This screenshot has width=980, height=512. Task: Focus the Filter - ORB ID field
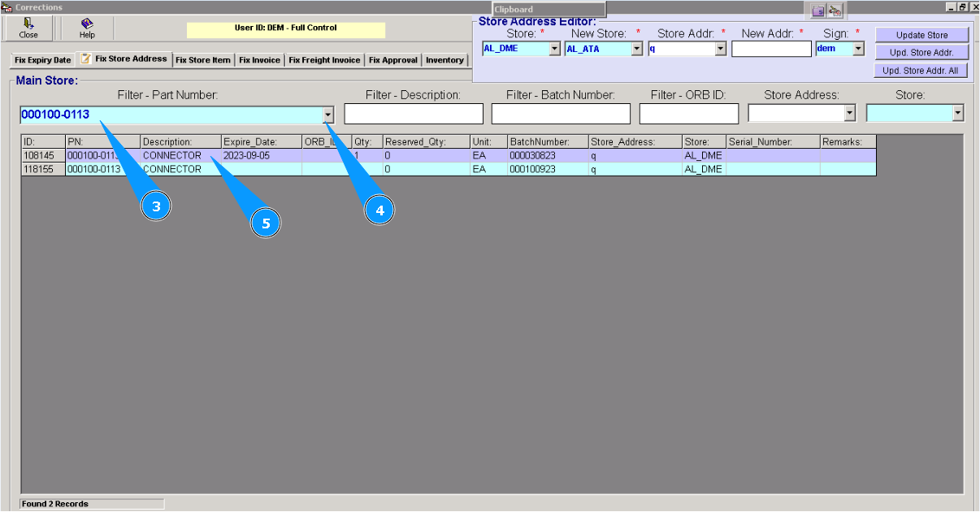pos(689,114)
